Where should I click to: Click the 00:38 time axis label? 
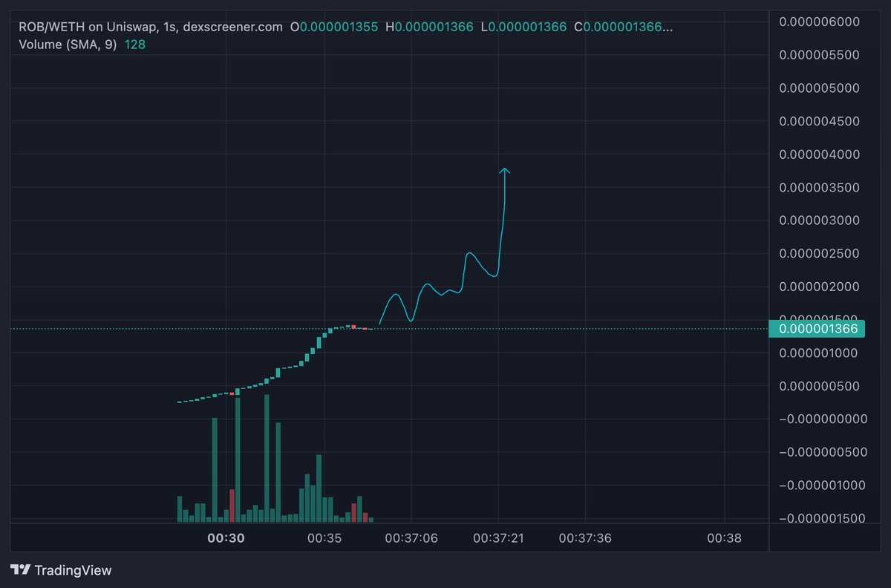(x=724, y=538)
